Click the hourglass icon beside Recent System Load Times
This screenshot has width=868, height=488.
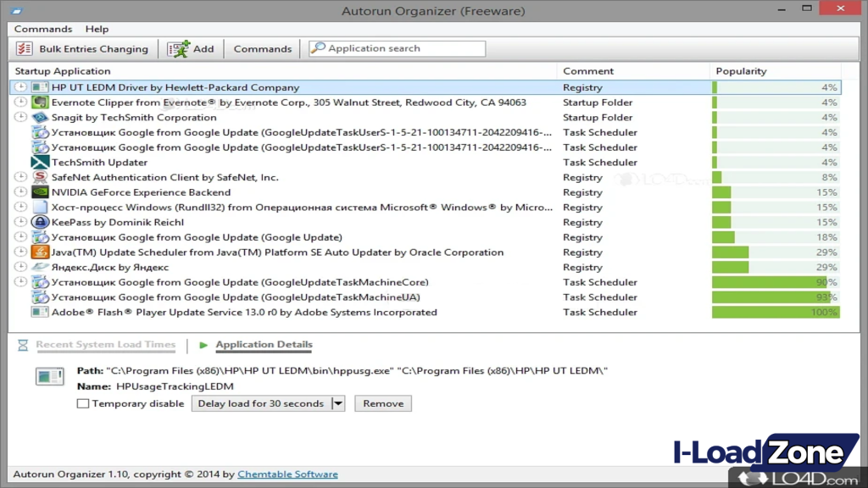coord(23,345)
